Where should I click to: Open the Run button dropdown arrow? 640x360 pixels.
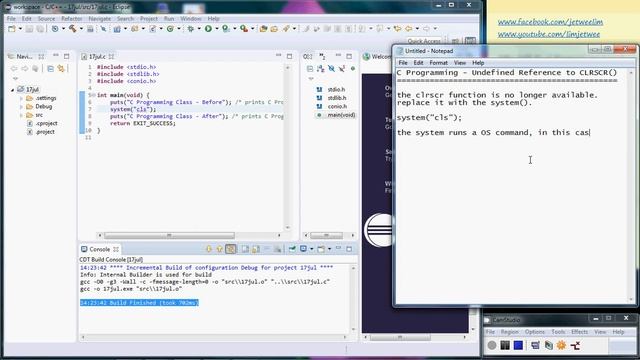pos(217,29)
